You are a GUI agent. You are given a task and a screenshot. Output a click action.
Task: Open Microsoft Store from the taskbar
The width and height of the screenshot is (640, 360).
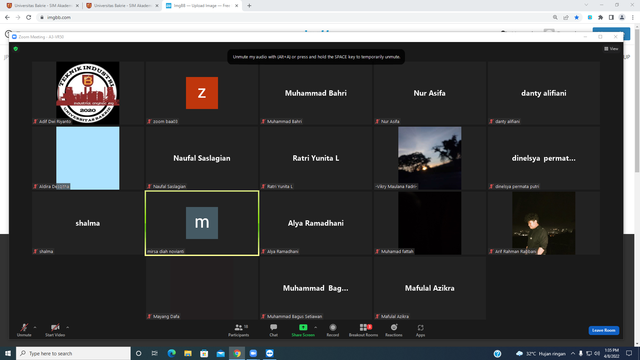coord(204,353)
